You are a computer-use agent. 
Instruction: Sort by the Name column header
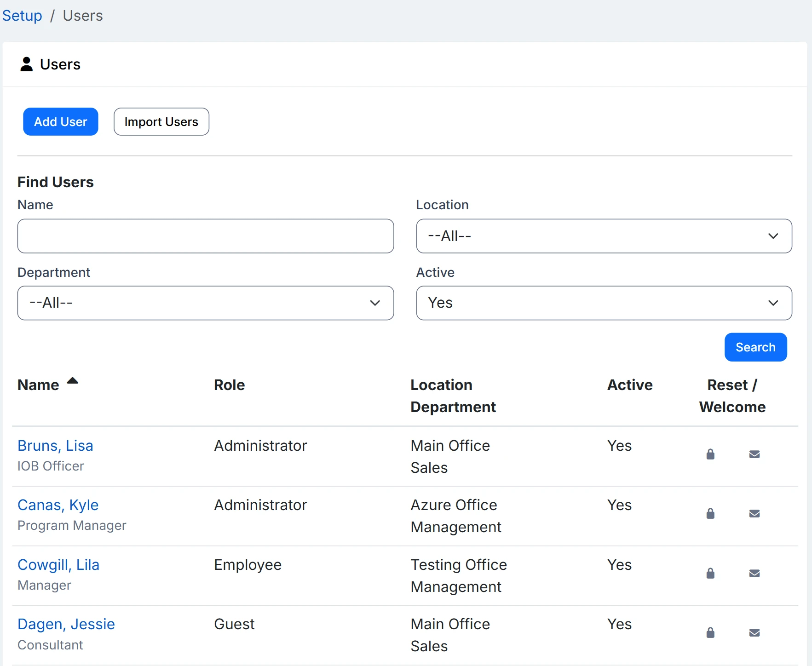[38, 385]
